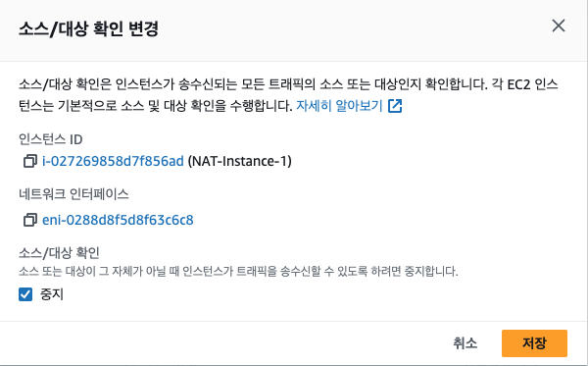Screen dimensions: 588x366
Task: Cancel with the 취소 button
Action: [x=465, y=343]
